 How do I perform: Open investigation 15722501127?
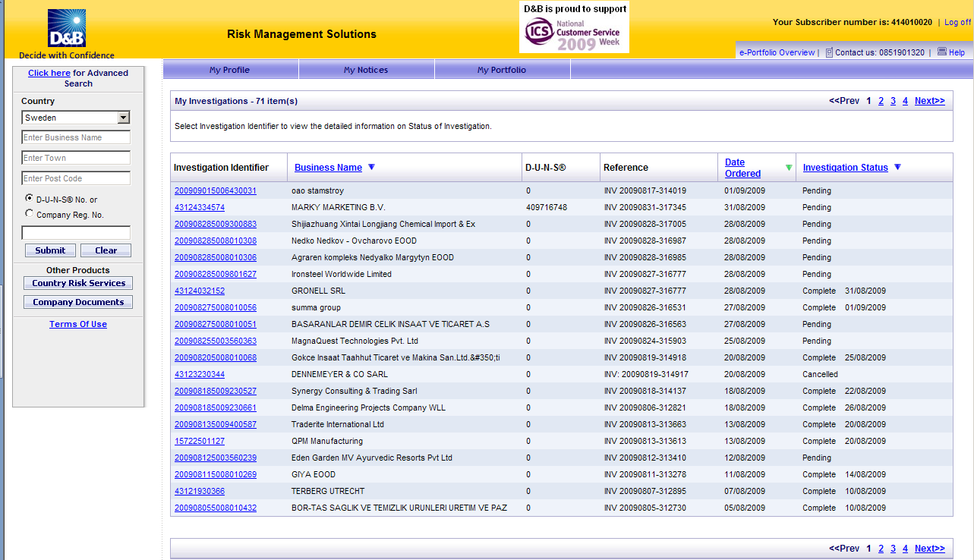pyautogui.click(x=200, y=441)
